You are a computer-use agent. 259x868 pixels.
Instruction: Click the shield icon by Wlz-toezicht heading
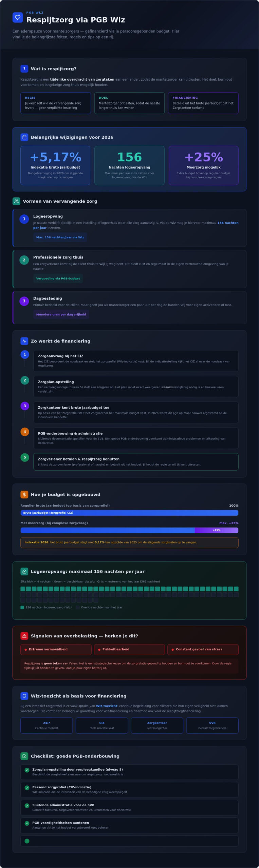click(24, 696)
